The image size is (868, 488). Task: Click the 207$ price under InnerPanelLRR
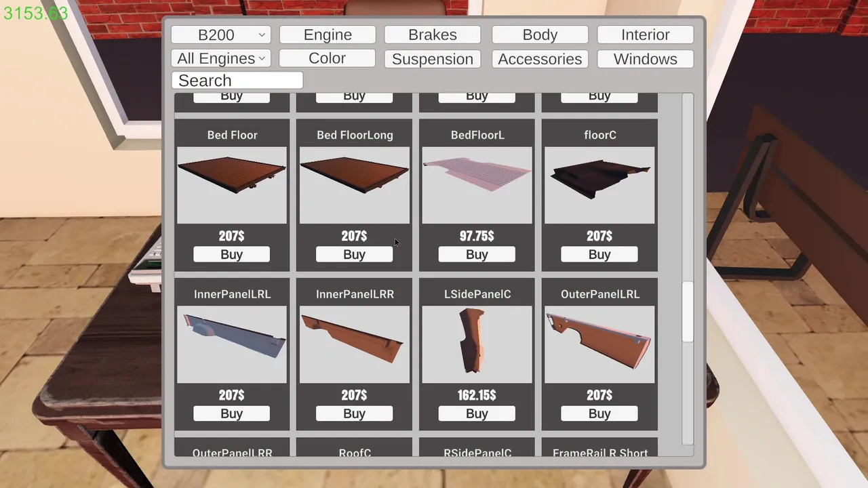(354, 395)
